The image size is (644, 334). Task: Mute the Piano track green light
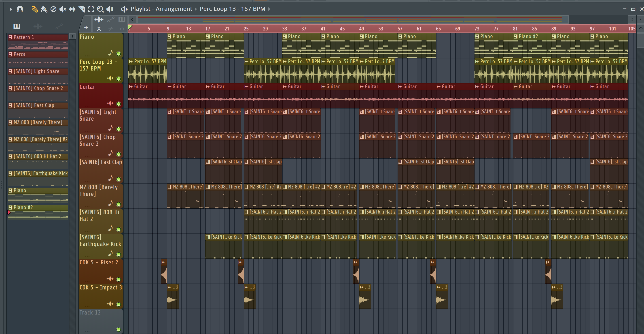tap(119, 54)
